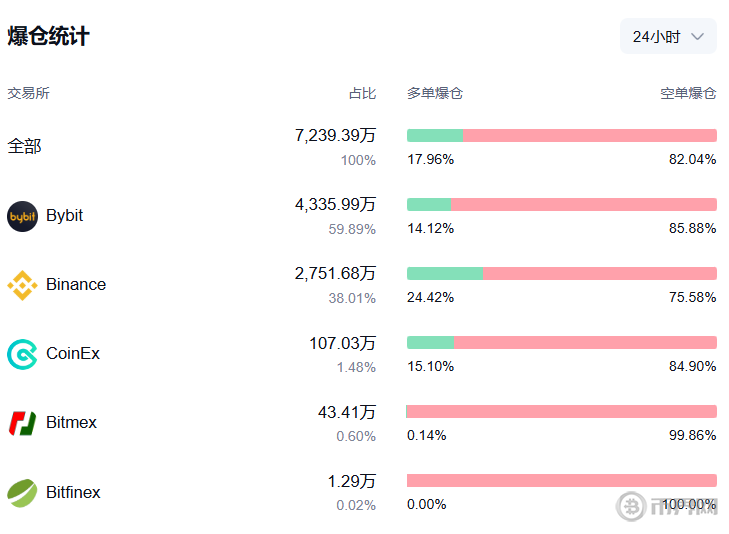Open the CoinEx exchange name link

[x=73, y=354]
